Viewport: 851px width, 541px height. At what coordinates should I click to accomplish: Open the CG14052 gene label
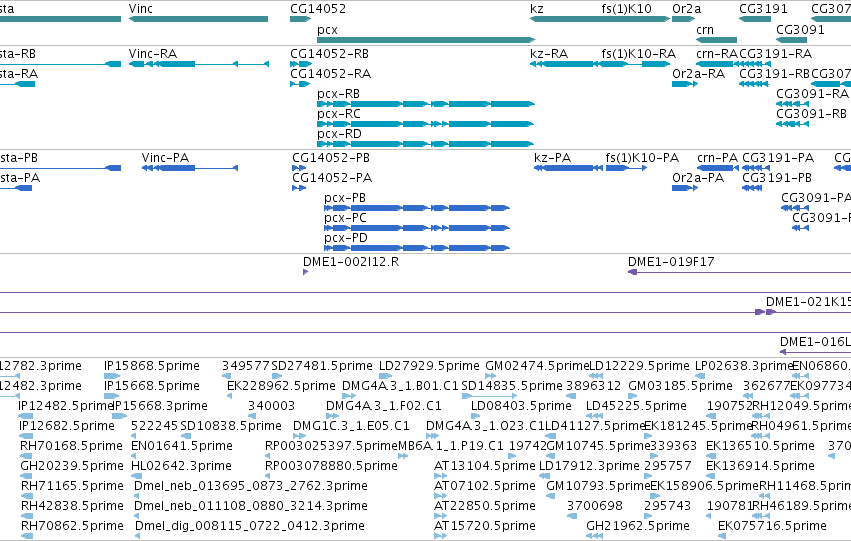(318, 9)
